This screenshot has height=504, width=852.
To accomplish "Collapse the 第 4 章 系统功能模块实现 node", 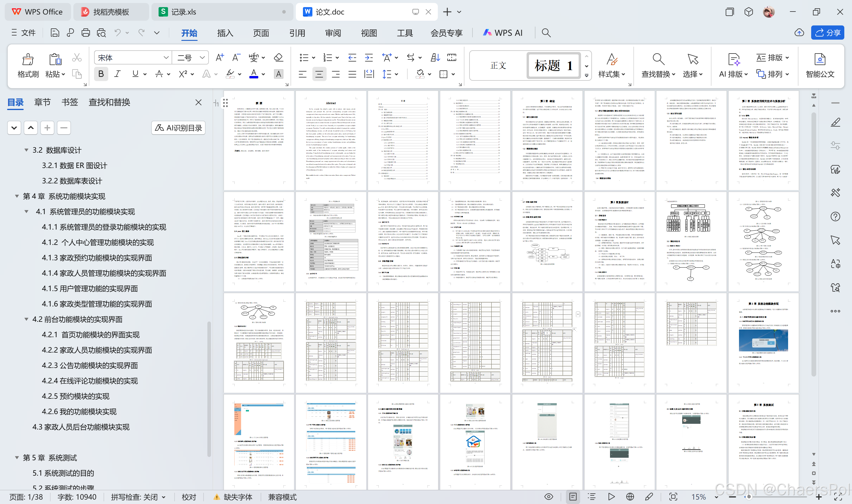I will tap(17, 196).
